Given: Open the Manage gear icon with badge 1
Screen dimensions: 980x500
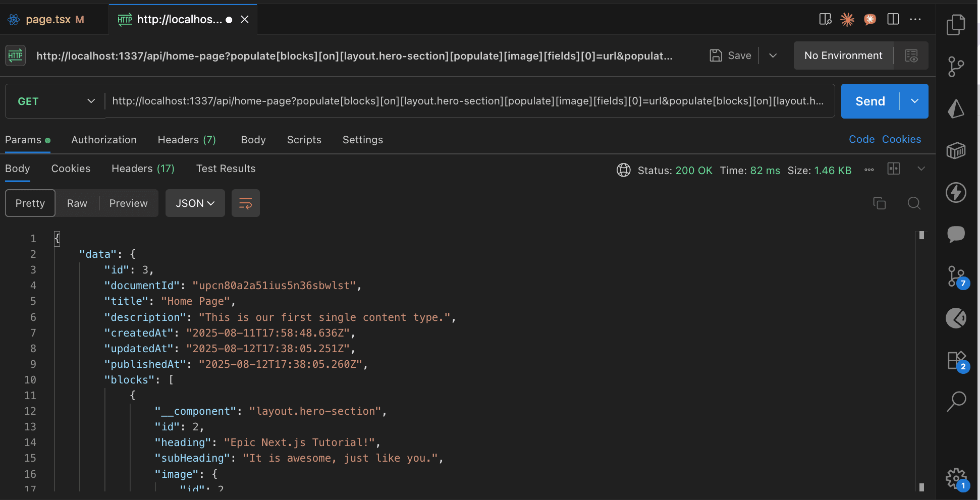Looking at the screenshot, I should [x=957, y=479].
